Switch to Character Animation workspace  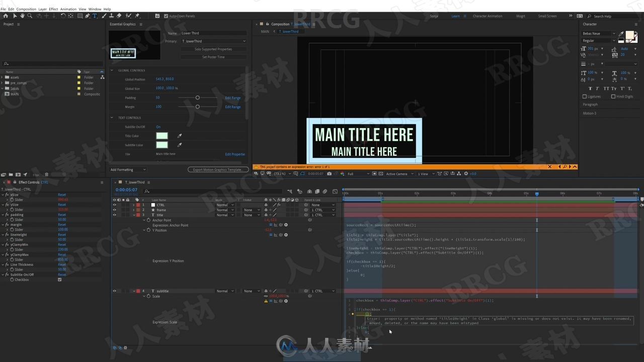pos(488,16)
